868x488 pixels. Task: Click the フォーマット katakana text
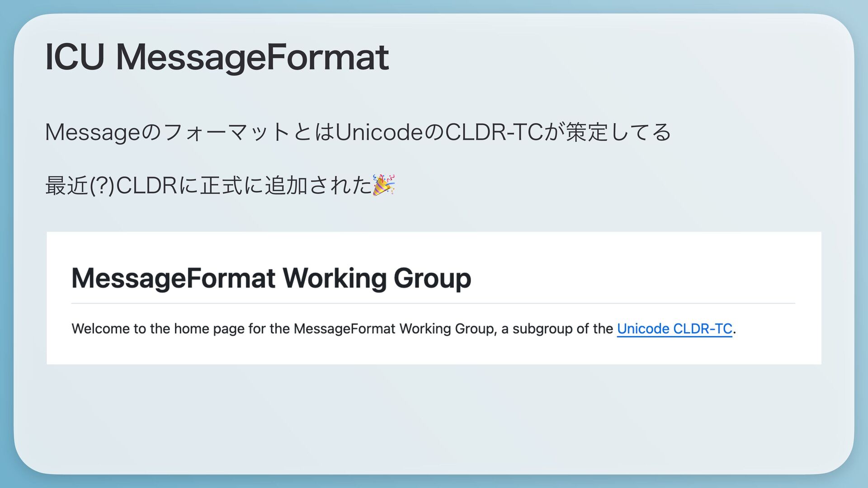tap(226, 132)
